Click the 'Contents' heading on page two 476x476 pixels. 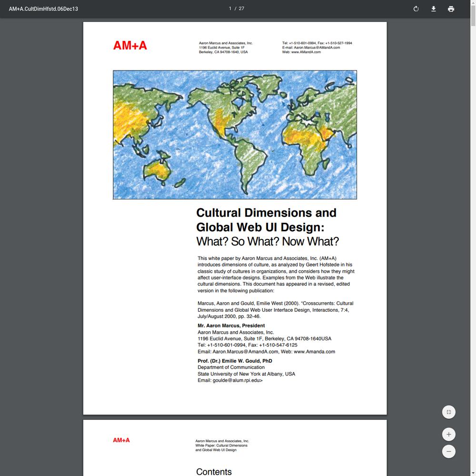click(214, 471)
